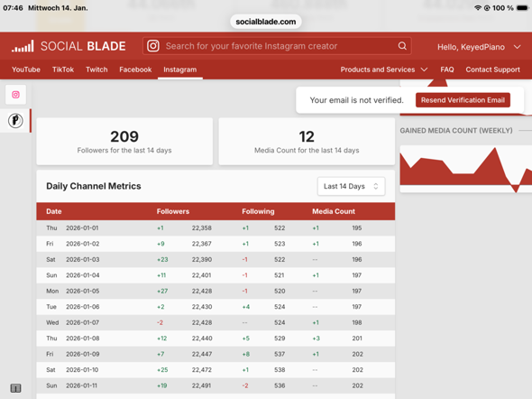Select the P profile avatar in sidebar

(15, 121)
